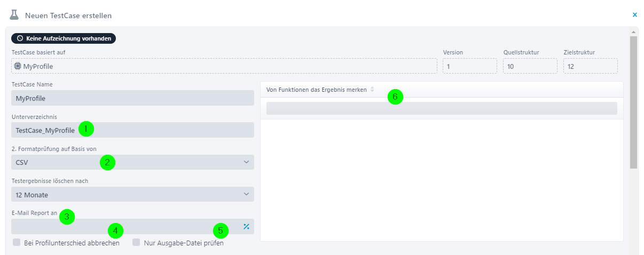Viewport: 644px width, 255px height.
Task: Click the 12 Monate value text
Action: pyautogui.click(x=32, y=195)
